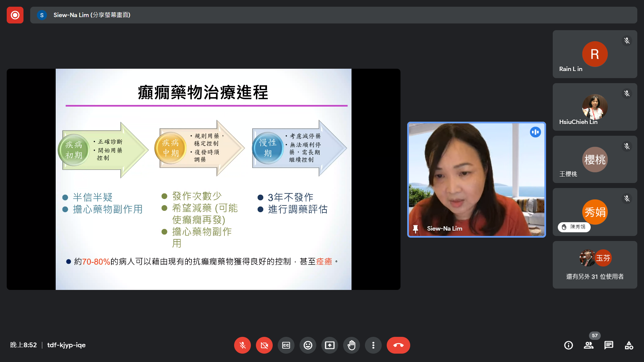Start presenting your screen
Image resolution: width=644 pixels, height=362 pixels.
point(330,345)
